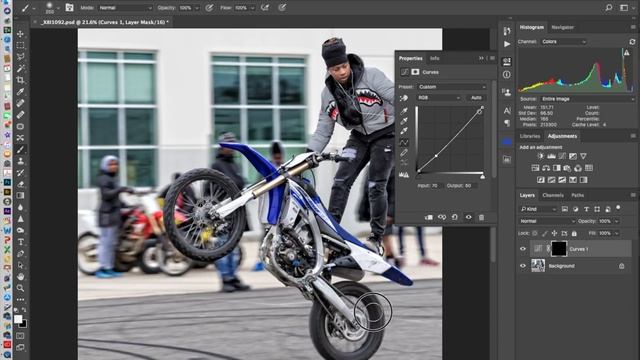Add a Brightness/Contrast adjustment
This screenshot has height=360, width=640.
point(540,156)
